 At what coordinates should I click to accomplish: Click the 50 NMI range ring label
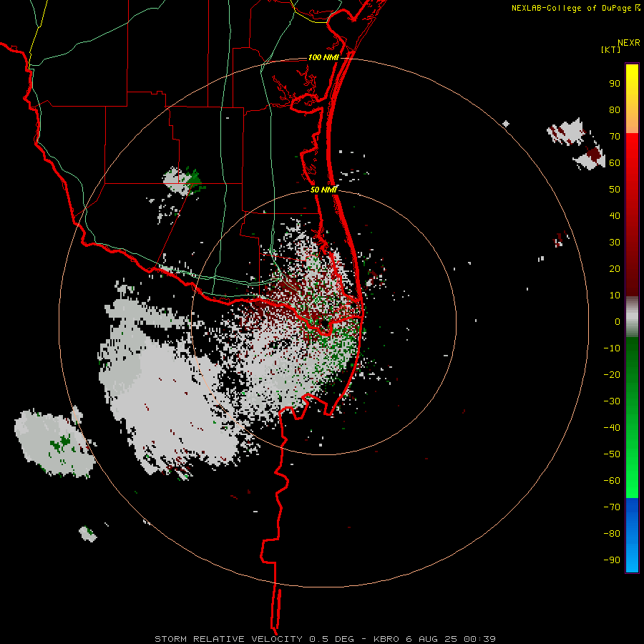(x=323, y=190)
